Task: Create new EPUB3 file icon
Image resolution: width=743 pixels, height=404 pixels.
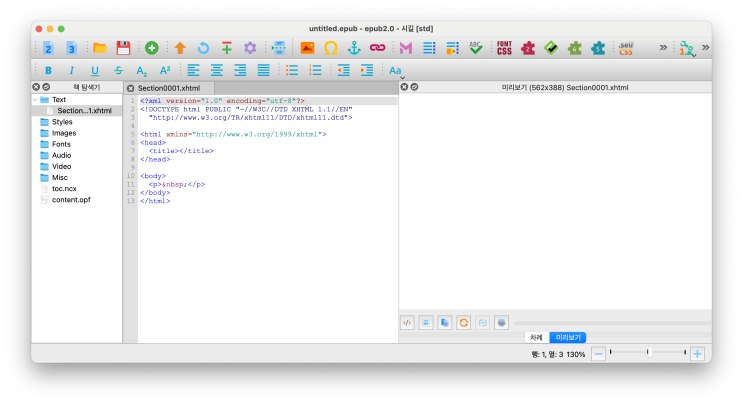Action: 71,48
